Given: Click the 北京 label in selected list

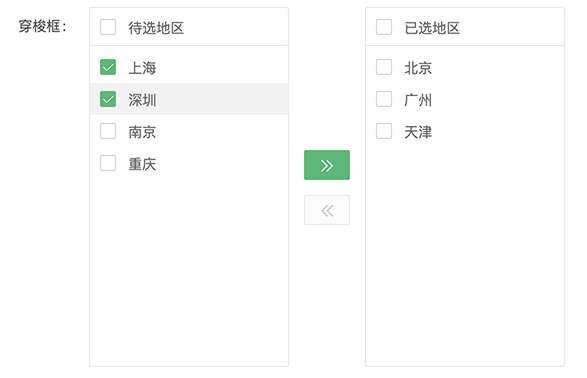Looking at the screenshot, I should coord(418,68).
